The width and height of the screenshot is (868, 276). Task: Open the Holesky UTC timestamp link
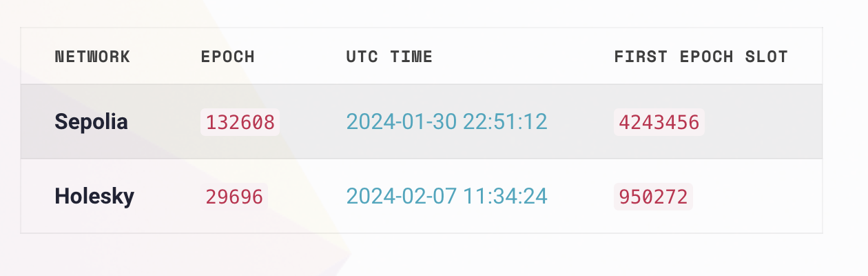[446, 197]
